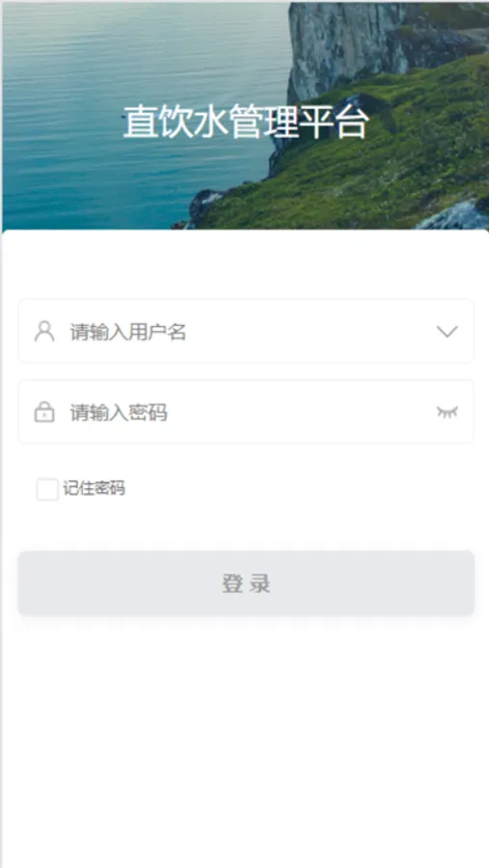489x868 pixels.
Task: Focus the 请输入用户名 input field
Action: coord(246,331)
